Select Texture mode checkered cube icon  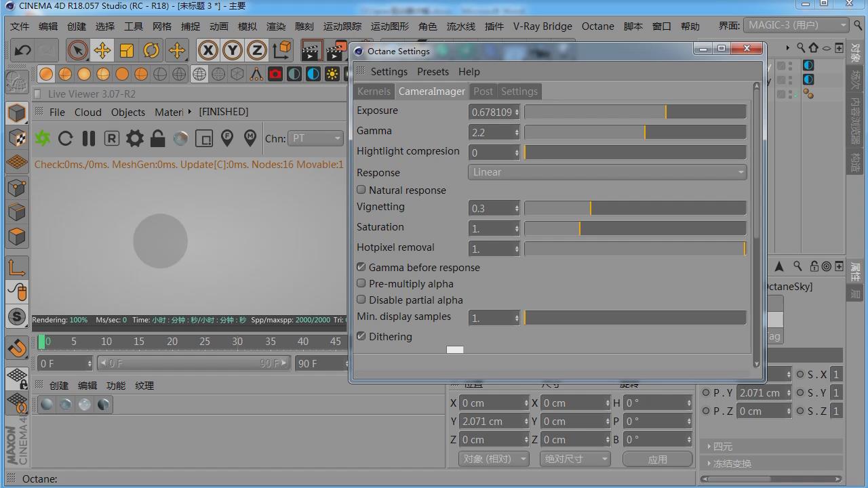[17, 138]
